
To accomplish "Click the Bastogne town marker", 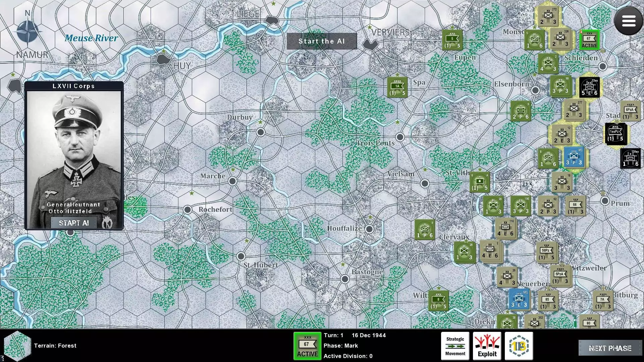I will (x=345, y=279).
